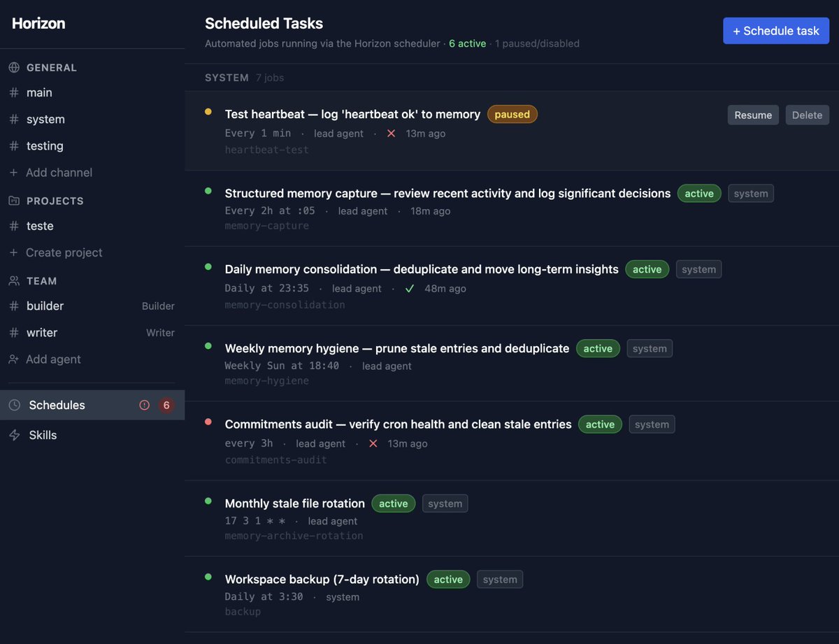839x644 pixels.
Task: Click the people icon beside TEAM
Action: 14,281
